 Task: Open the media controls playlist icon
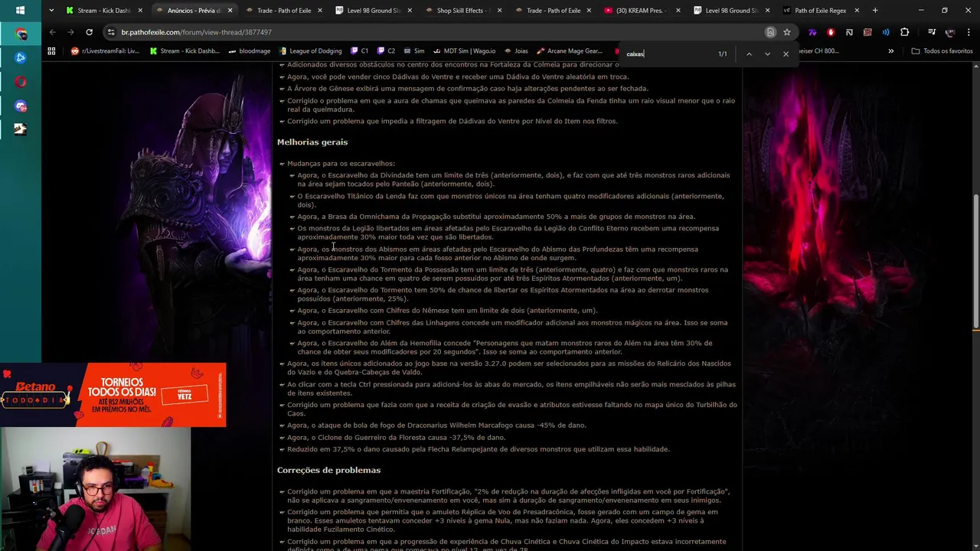click(931, 32)
